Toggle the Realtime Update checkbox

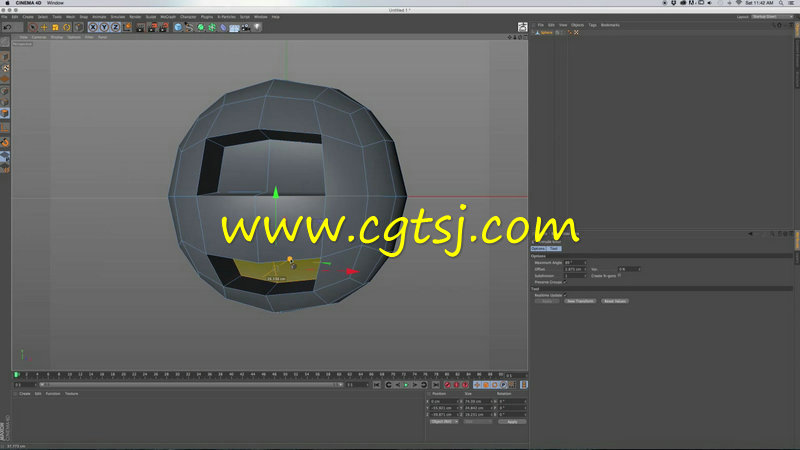click(x=565, y=295)
